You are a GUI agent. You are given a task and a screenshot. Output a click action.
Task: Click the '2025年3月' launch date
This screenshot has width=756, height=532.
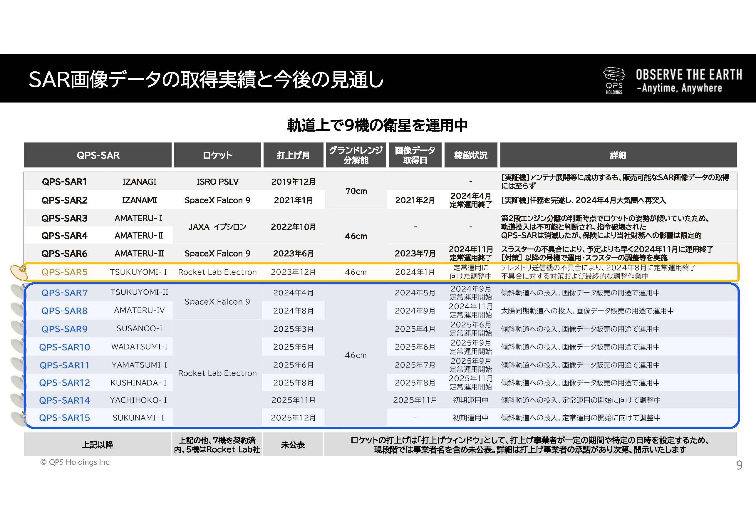tap(293, 329)
